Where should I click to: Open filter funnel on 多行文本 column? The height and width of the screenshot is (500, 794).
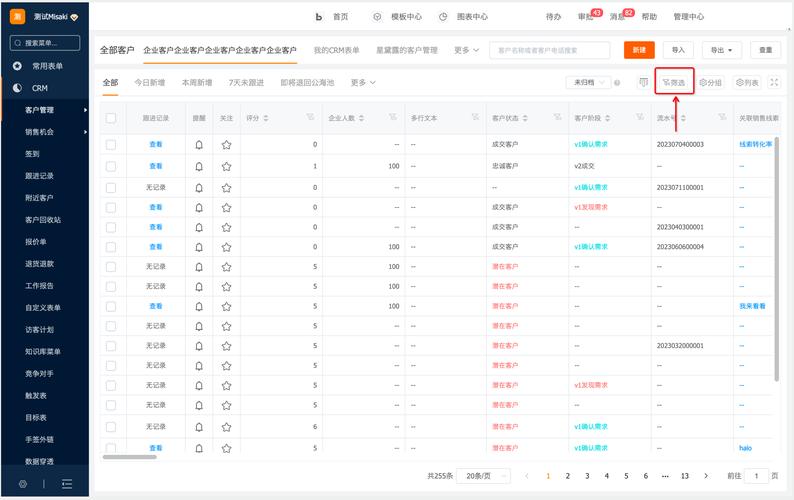[x=475, y=117]
